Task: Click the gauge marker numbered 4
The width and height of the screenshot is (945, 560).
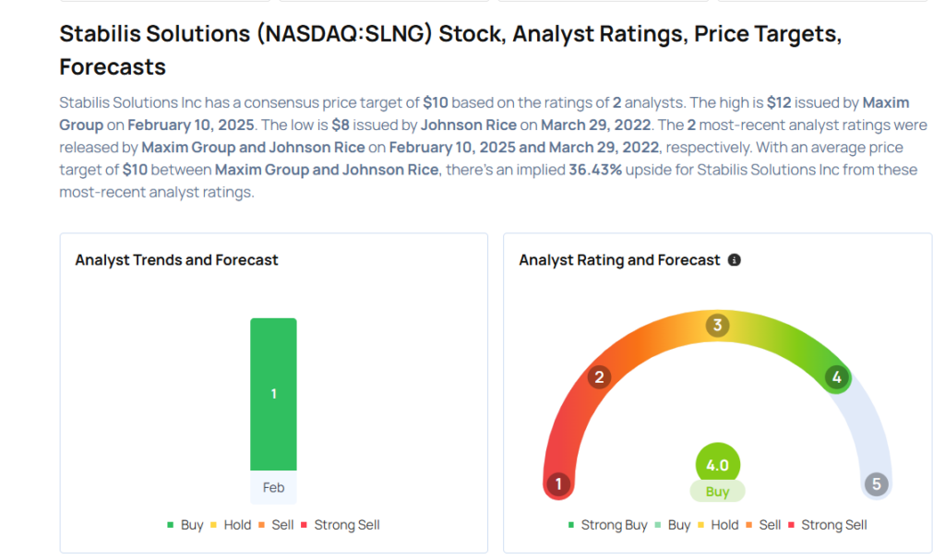Action: point(837,376)
